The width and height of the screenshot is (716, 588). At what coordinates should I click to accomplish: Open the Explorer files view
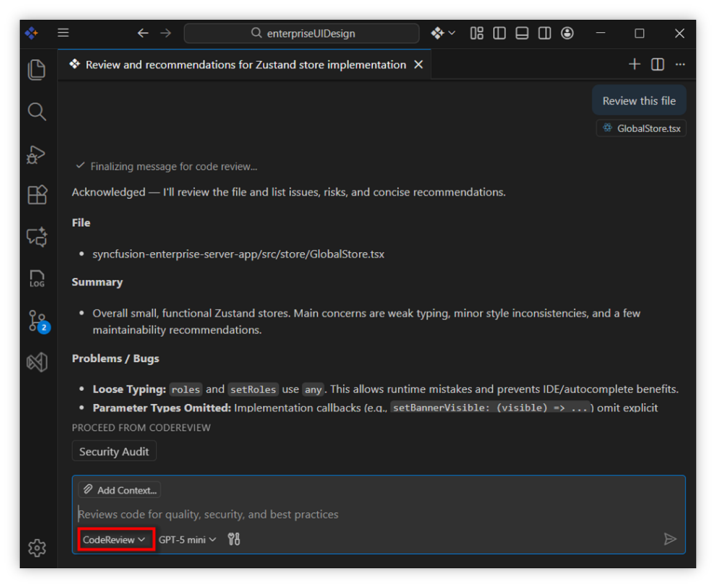coord(36,69)
